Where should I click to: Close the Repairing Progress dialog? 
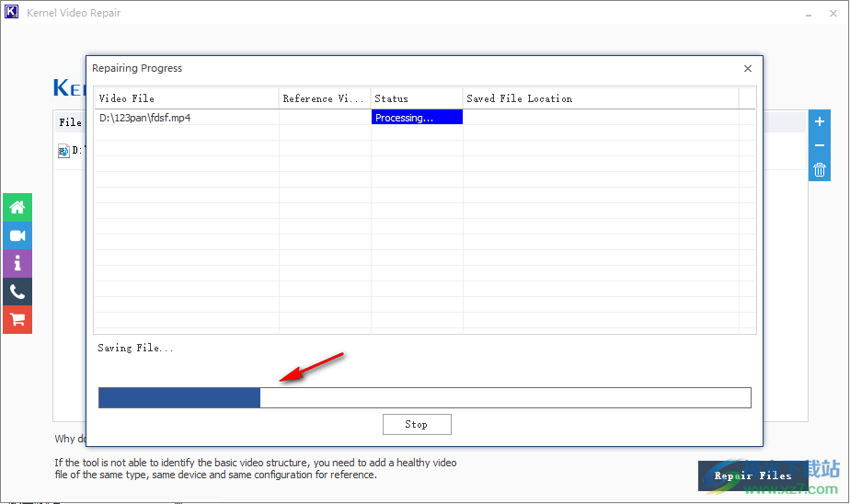747,68
